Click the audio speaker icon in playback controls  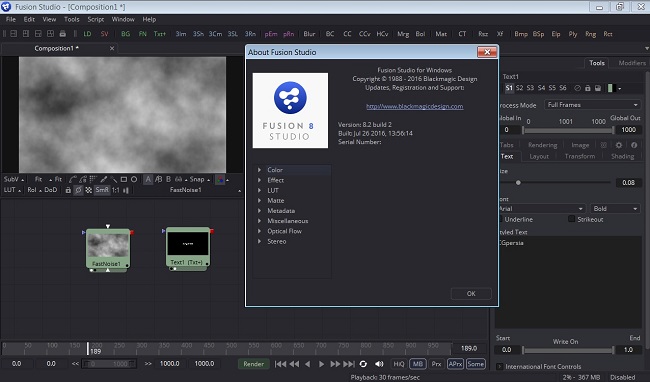379,364
